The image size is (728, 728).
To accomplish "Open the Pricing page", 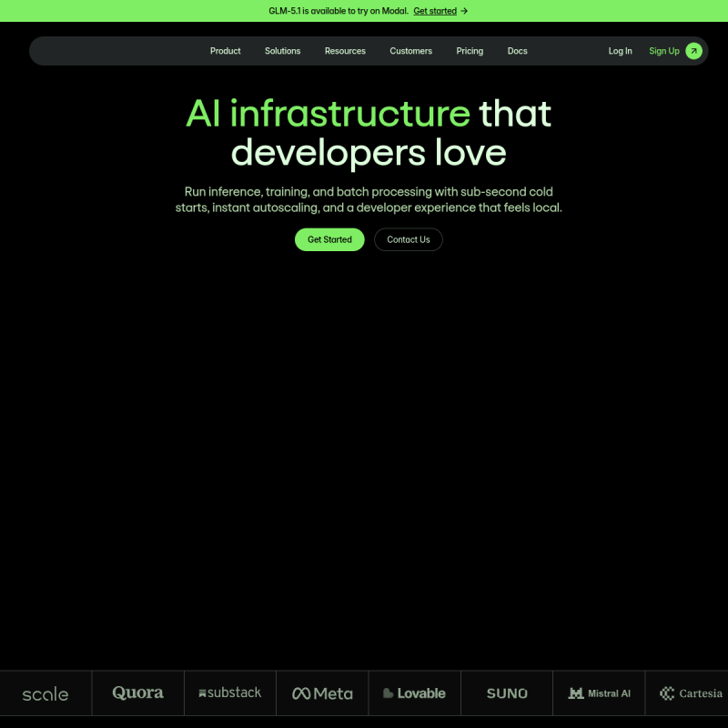I will 470,51.
